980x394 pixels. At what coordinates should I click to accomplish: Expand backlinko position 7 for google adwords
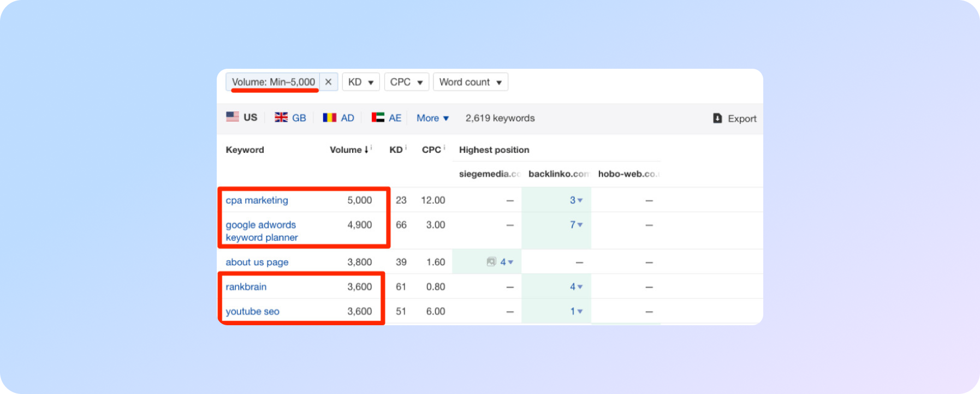pyautogui.click(x=576, y=225)
